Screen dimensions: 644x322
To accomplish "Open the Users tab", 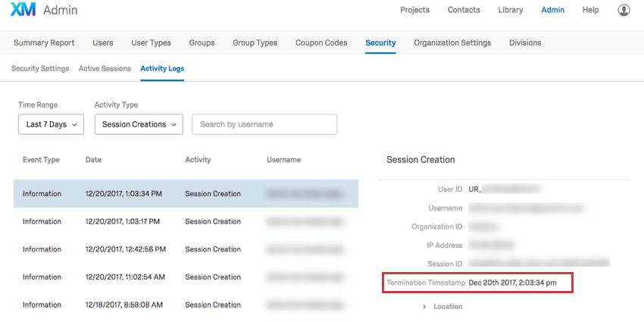I will pos(103,42).
